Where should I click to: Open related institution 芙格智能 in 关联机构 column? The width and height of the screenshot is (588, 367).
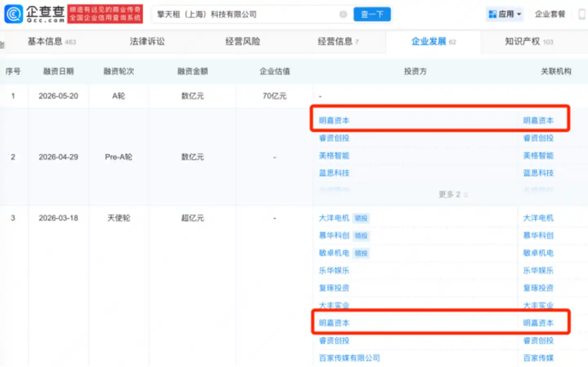tap(538, 156)
